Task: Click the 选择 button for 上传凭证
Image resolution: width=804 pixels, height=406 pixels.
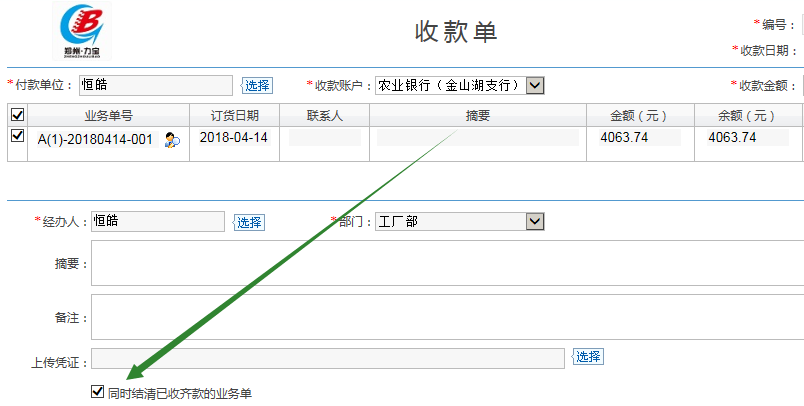Action: tap(588, 357)
